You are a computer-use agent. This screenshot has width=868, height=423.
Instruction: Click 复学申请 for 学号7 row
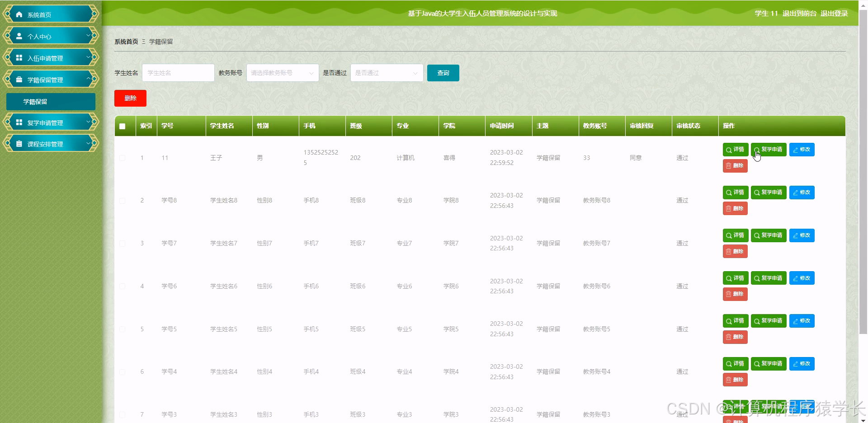769,235
